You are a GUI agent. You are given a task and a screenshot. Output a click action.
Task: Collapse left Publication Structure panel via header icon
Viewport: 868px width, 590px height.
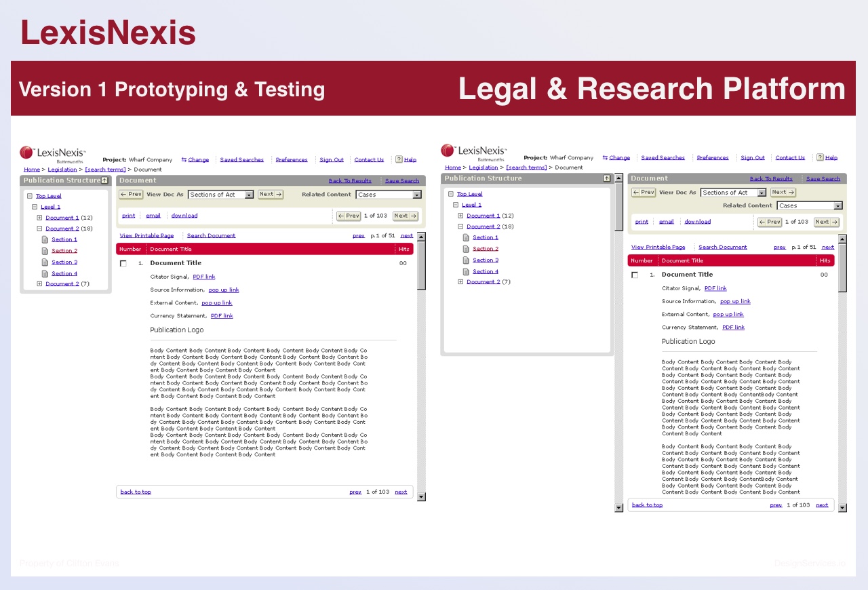(104, 180)
